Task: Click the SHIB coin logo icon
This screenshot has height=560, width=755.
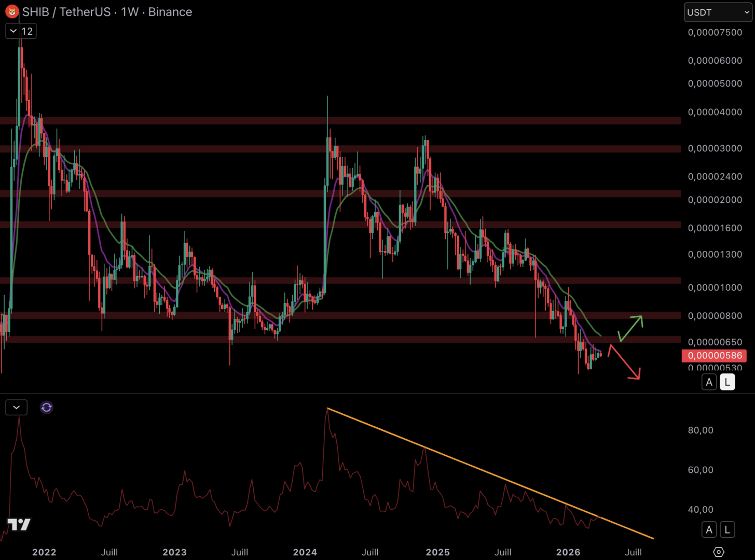Action: click(12, 11)
